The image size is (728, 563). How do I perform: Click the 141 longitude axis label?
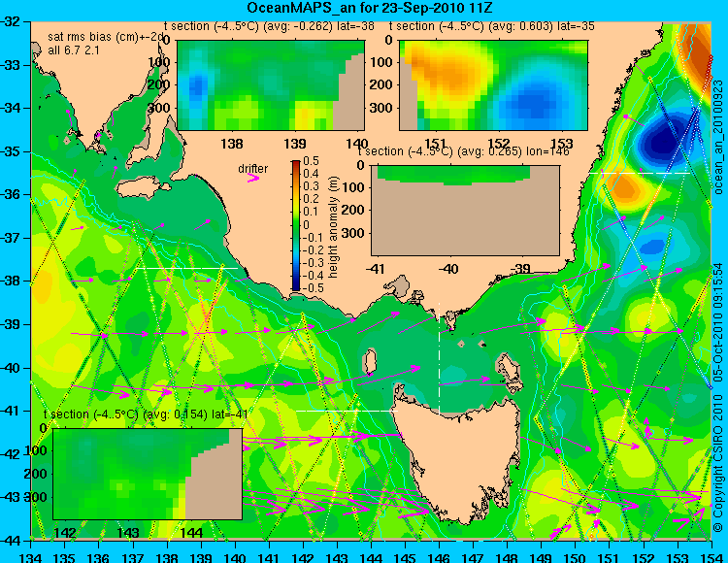pyautogui.click(x=268, y=557)
